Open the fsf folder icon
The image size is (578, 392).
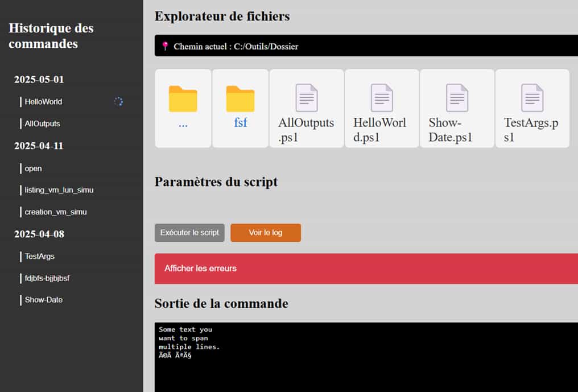(x=240, y=98)
